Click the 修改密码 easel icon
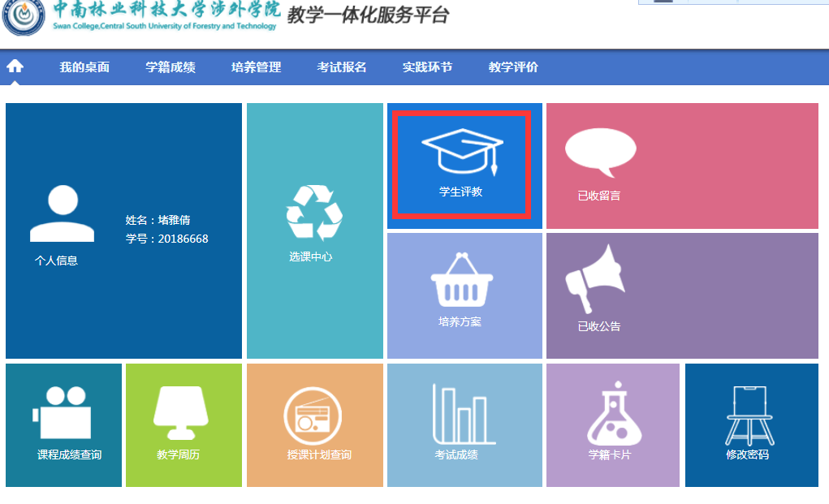The image size is (829, 504). tap(750, 415)
